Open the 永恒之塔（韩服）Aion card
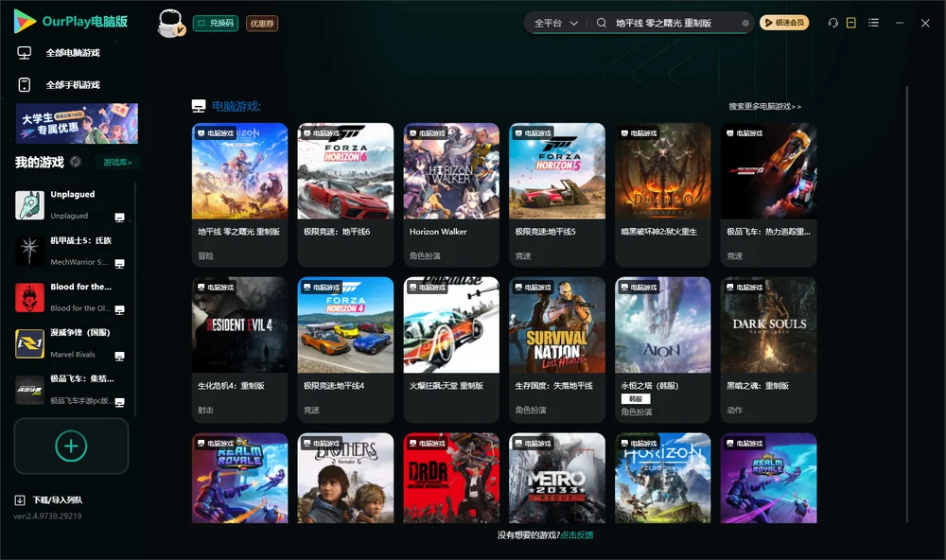 click(663, 349)
